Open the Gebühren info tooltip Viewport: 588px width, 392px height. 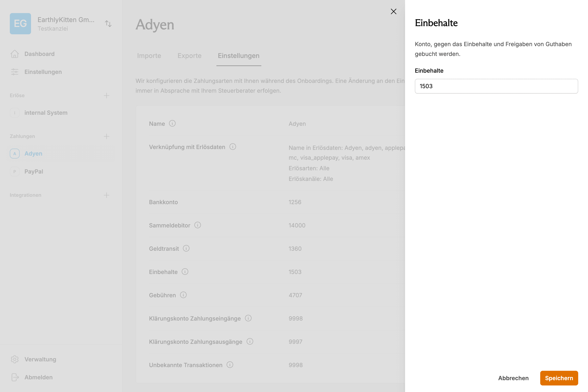(183, 295)
